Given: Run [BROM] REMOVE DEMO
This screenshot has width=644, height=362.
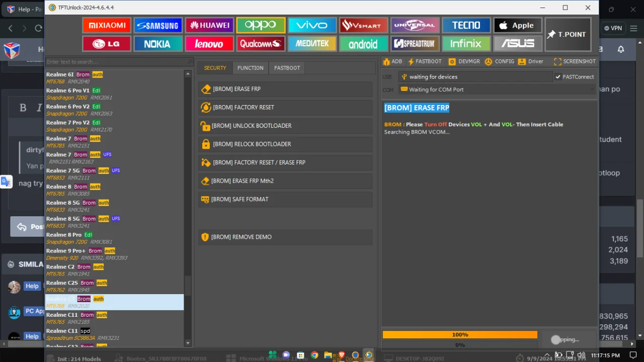Looking at the screenshot, I should [x=285, y=237].
